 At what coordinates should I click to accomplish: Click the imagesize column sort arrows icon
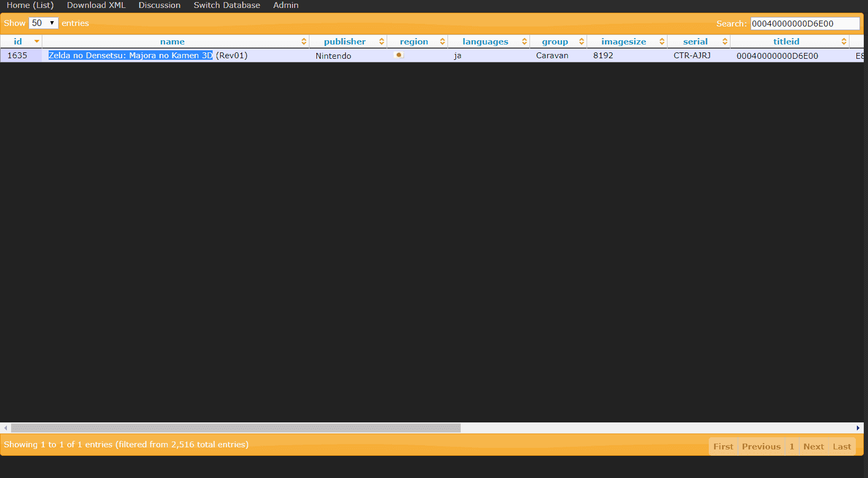coord(662,41)
